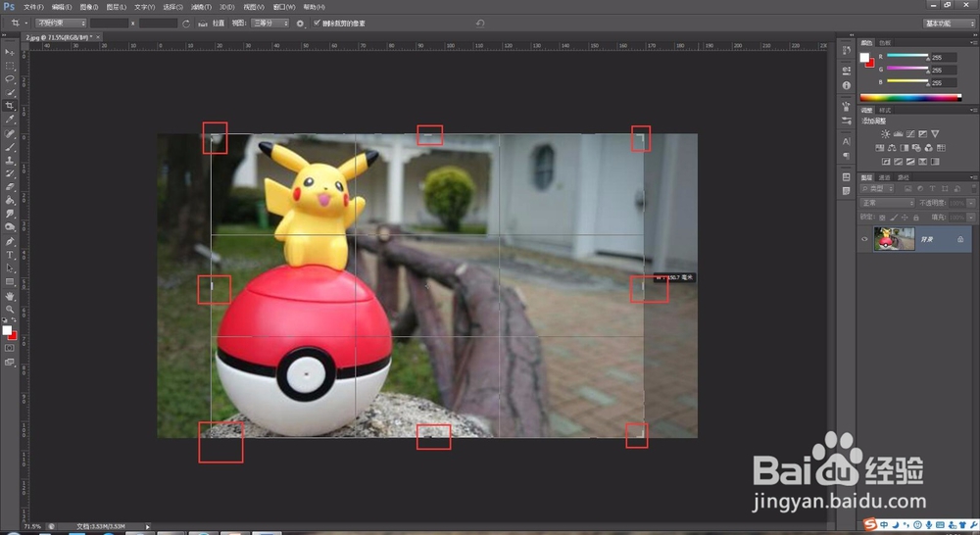
Task: Select the Pen tool
Action: 10,241
